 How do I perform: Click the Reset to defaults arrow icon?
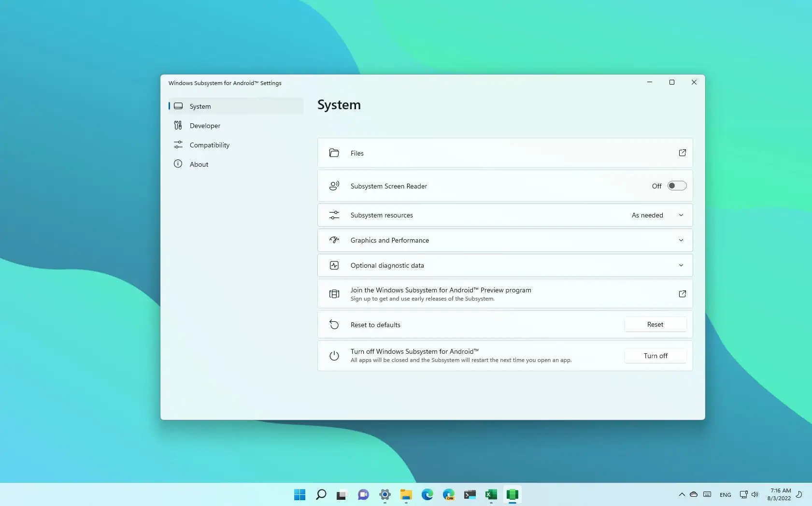click(x=334, y=324)
